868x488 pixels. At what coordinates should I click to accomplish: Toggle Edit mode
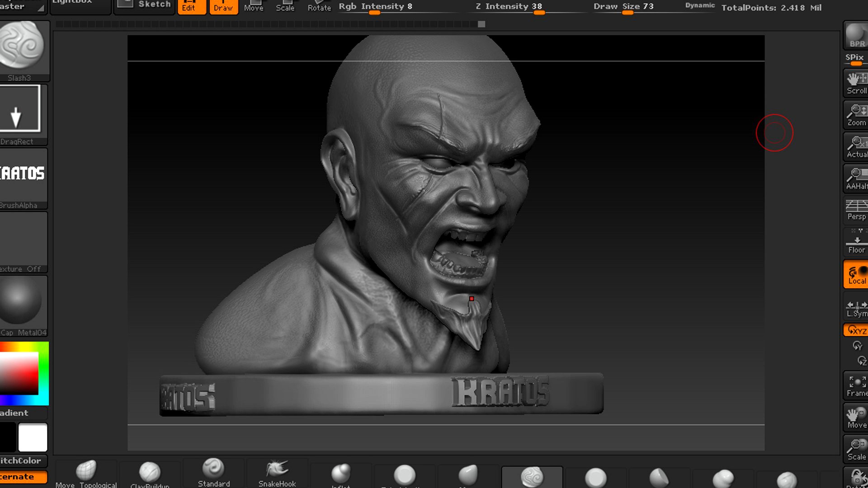click(x=192, y=6)
